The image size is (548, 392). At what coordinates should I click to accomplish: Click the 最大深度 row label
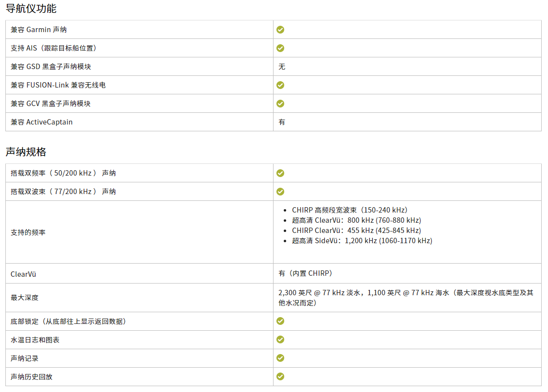(x=24, y=298)
